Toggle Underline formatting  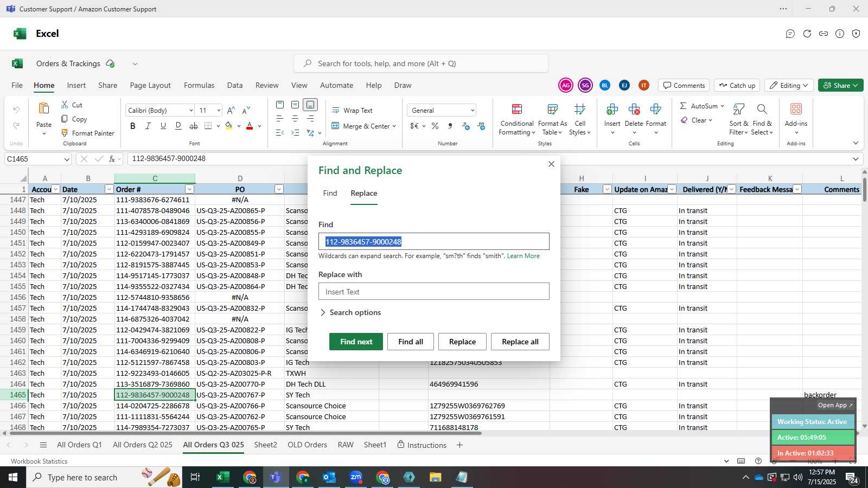pos(163,126)
